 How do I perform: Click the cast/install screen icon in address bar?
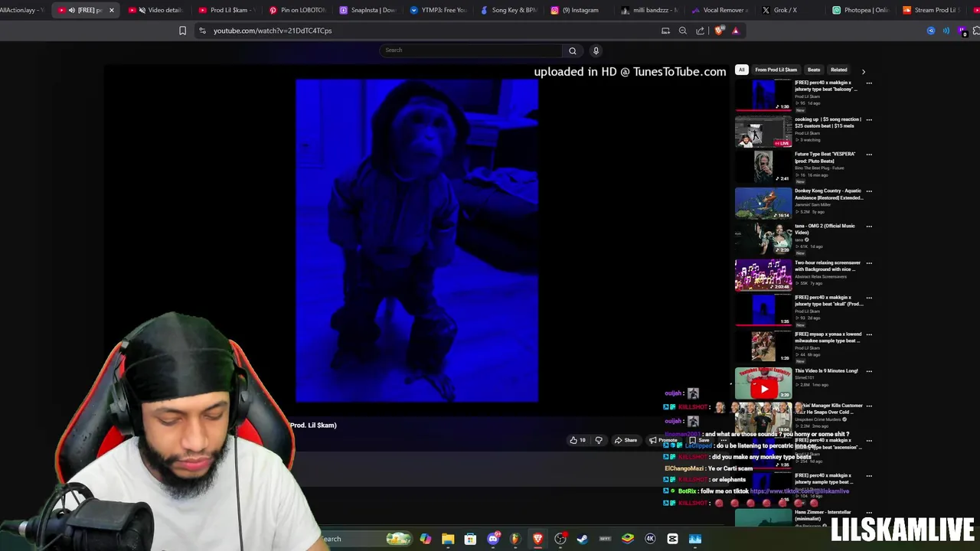click(665, 31)
